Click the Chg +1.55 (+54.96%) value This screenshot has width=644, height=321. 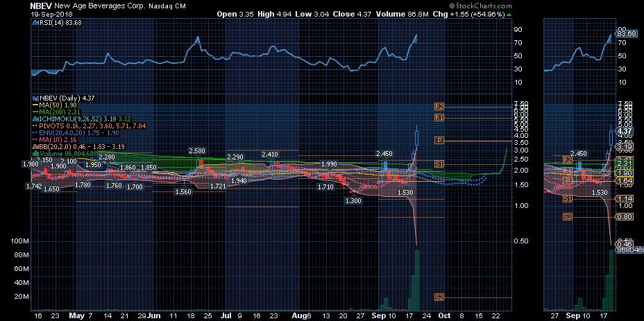coord(468,14)
